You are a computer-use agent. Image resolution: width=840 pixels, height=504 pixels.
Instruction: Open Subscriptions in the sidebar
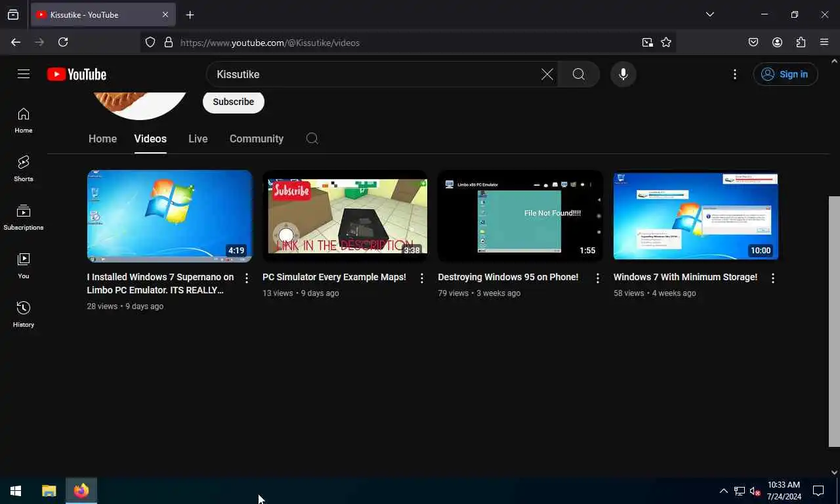coord(24,218)
